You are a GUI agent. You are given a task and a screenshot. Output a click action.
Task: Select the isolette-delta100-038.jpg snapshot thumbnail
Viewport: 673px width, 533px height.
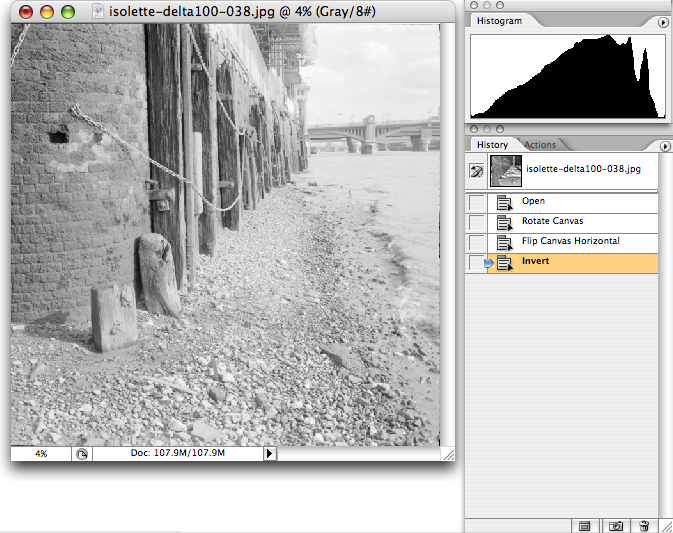tap(506, 171)
